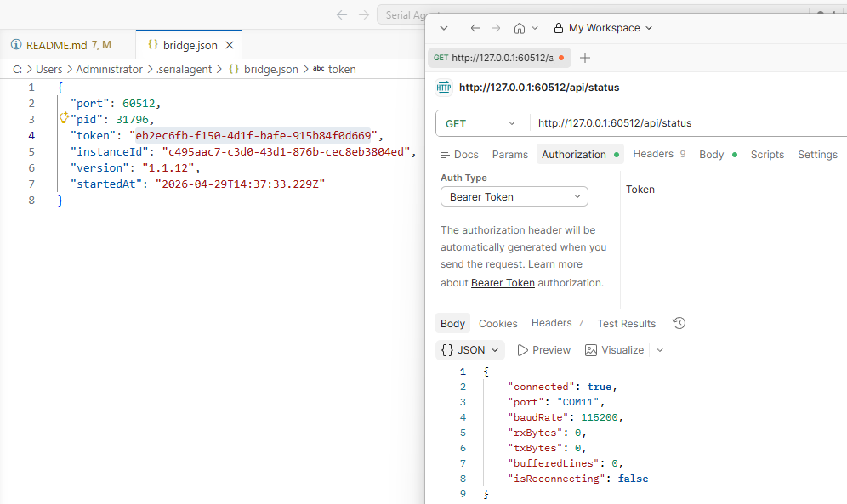This screenshot has height=504, width=847.
Task: Click the isReconnecting false value
Action: [633, 479]
